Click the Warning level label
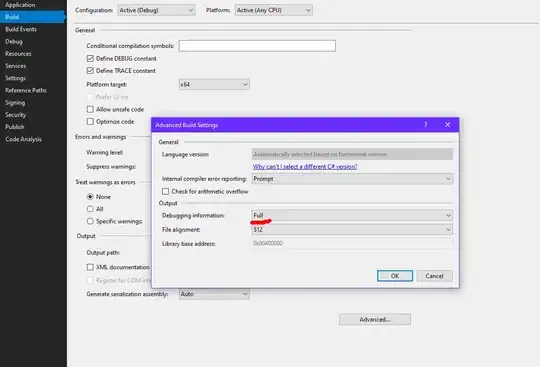This screenshot has height=367, width=540. click(x=104, y=152)
